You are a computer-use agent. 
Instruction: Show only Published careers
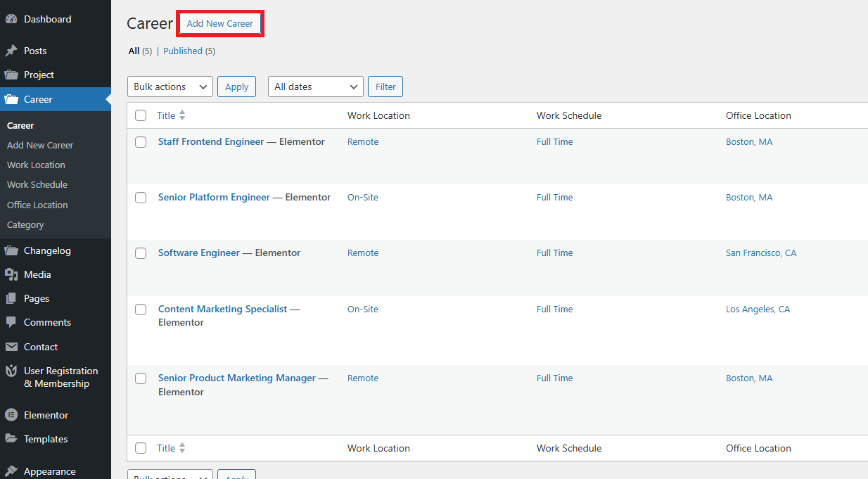coord(183,51)
